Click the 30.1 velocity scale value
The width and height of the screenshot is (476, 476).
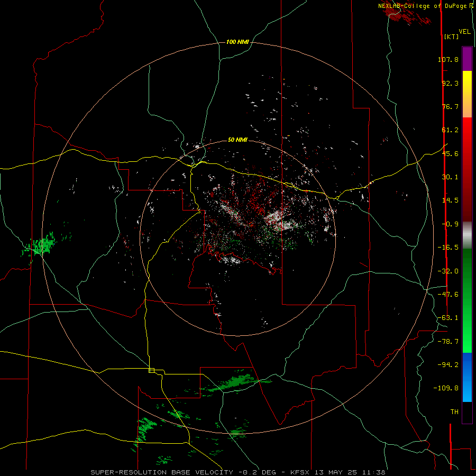450,177
